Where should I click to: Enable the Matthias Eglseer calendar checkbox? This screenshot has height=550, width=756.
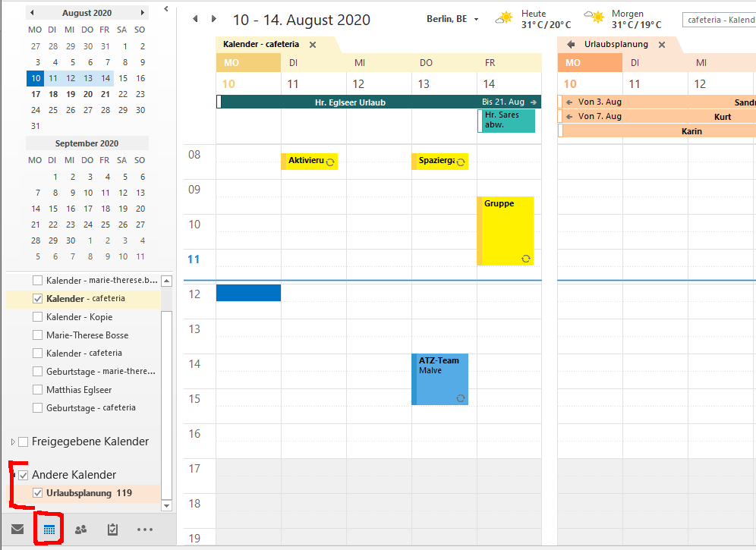38,390
